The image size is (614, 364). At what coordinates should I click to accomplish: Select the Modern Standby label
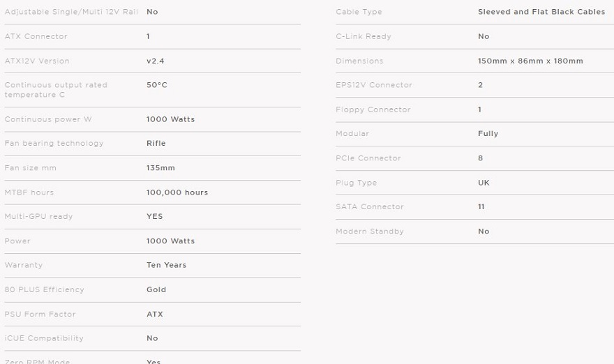pyautogui.click(x=370, y=232)
